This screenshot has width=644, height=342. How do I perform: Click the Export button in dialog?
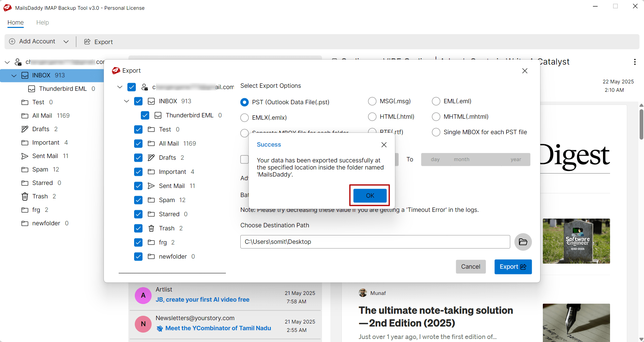tap(513, 267)
